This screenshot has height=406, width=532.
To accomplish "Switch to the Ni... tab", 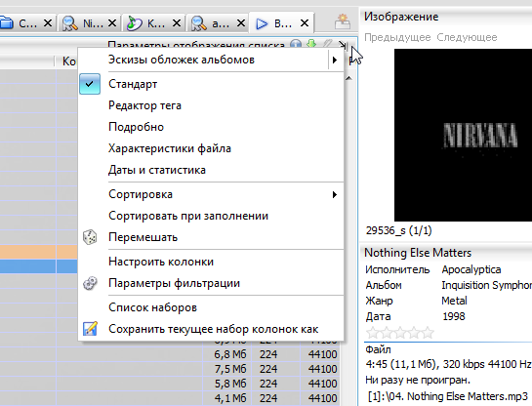I will [x=89, y=23].
